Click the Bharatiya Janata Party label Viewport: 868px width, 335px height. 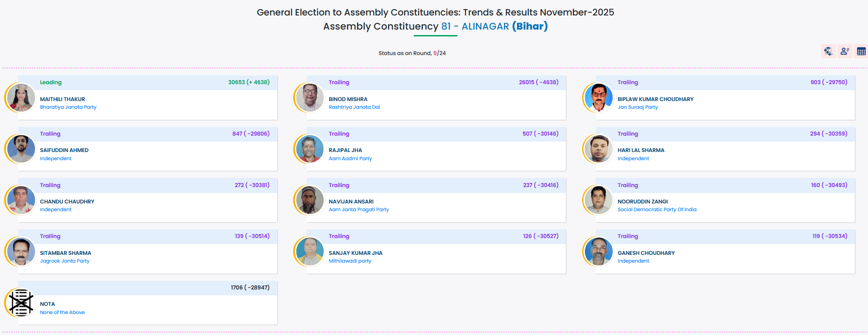coord(68,107)
